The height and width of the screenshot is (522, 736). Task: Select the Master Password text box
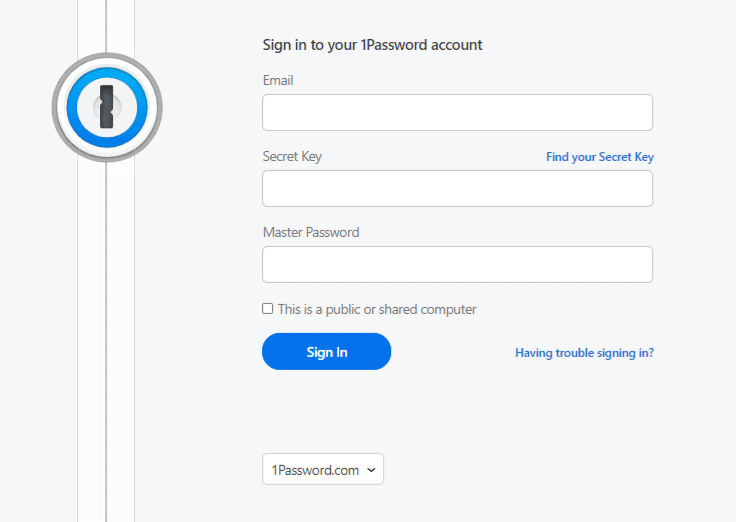[x=457, y=264]
